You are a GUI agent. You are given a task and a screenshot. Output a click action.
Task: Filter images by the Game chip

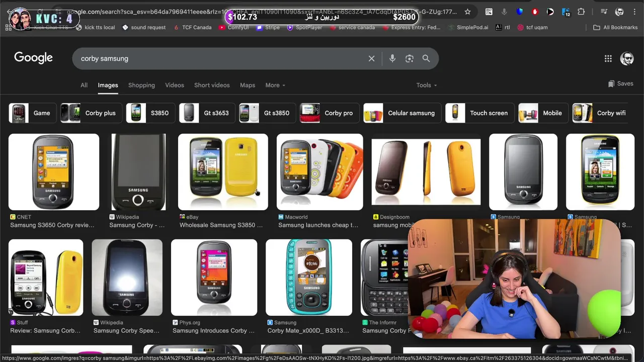(32, 113)
